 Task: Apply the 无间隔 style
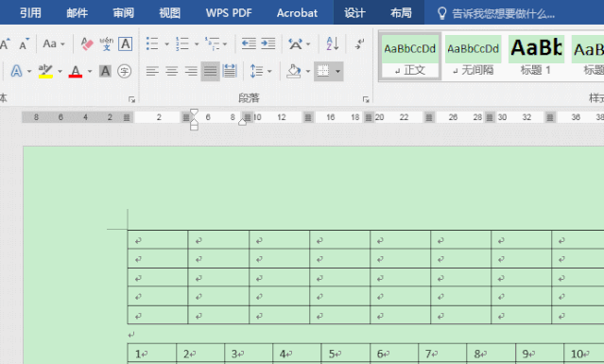click(473, 56)
